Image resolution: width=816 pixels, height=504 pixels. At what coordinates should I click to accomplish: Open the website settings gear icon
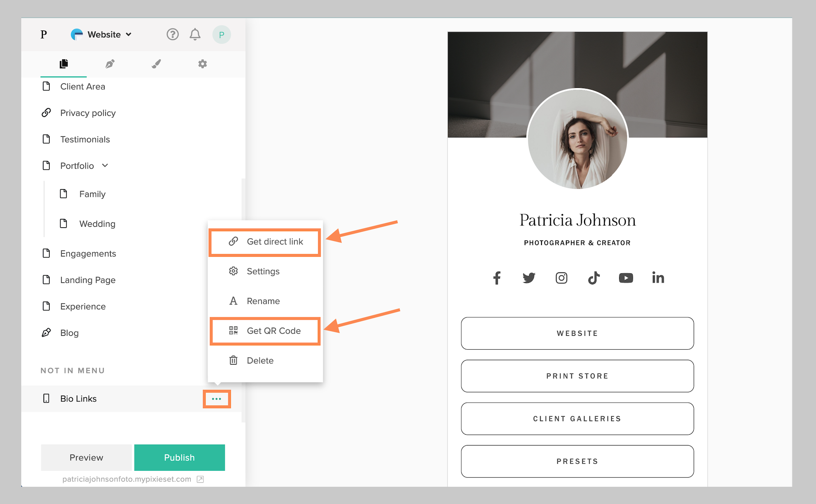coord(202,64)
